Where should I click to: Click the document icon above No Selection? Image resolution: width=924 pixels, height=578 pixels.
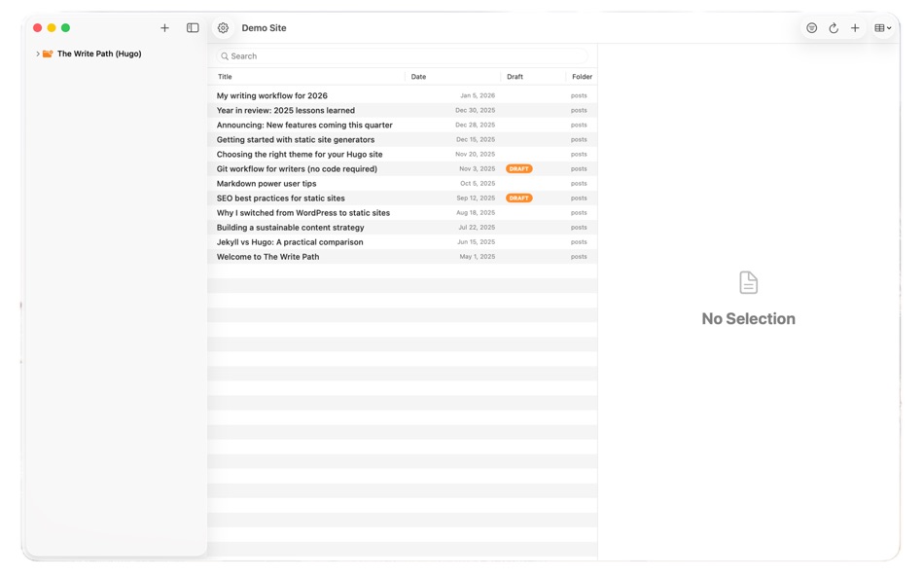coord(748,281)
